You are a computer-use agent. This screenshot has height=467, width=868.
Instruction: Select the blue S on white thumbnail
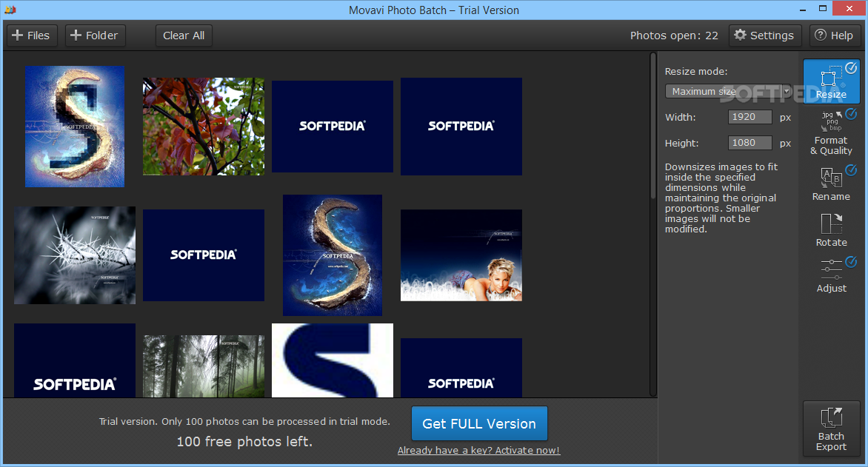333,360
